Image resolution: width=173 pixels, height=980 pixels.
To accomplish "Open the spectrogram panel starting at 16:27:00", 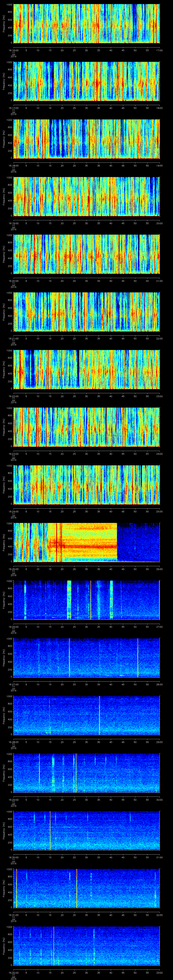I will pyautogui.click(x=87, y=657).
